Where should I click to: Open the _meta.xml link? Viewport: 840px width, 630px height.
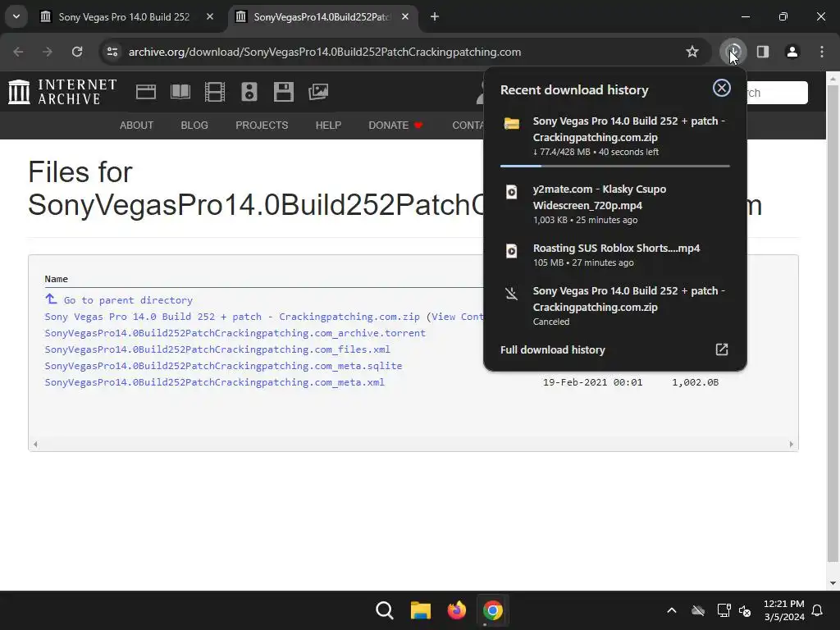[x=214, y=382]
